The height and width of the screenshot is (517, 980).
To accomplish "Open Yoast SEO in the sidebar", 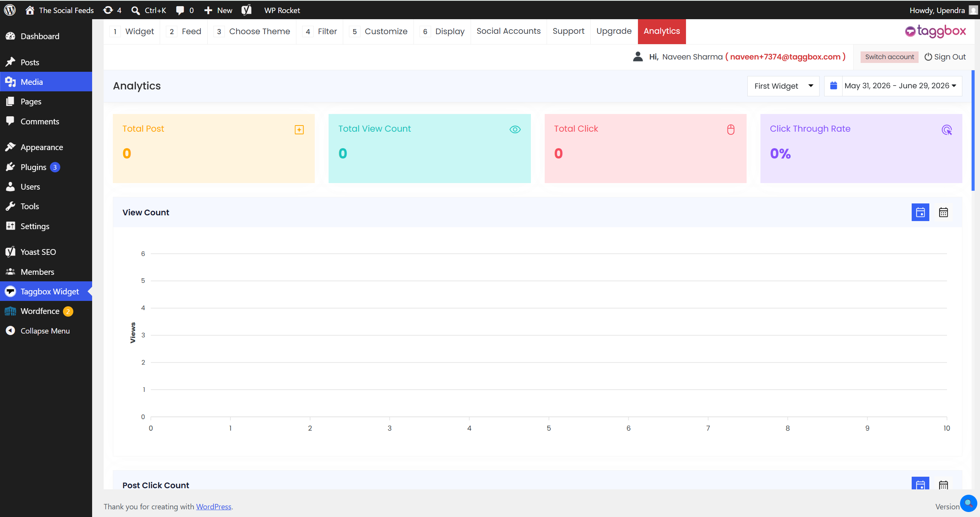I will 46,252.
